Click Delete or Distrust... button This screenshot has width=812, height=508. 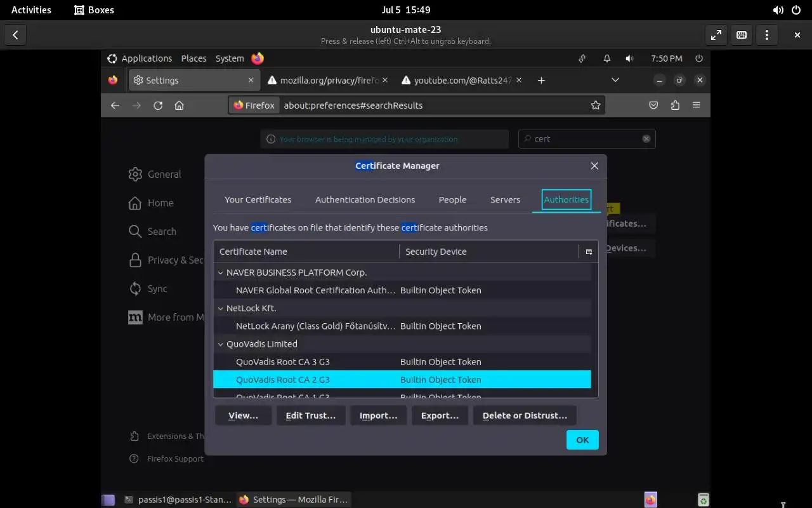[525, 416]
